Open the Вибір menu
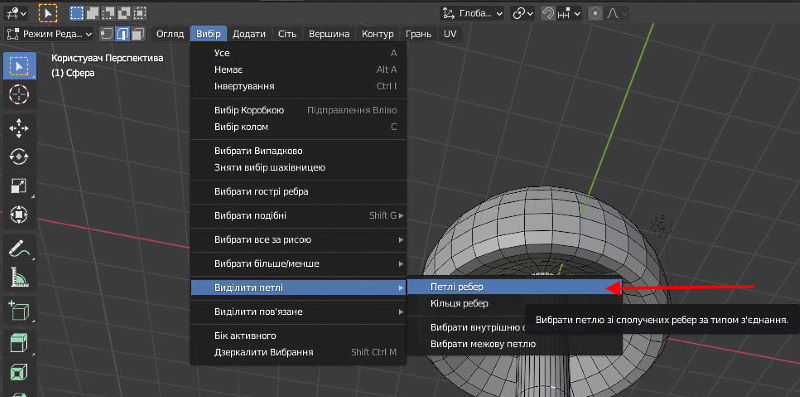This screenshot has width=800, height=397. [208, 34]
